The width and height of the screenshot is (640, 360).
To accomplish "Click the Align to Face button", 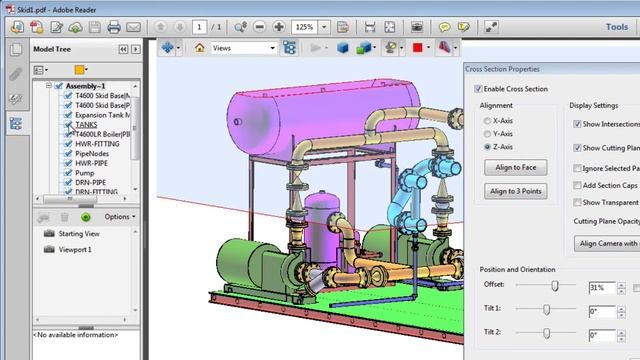I will (x=516, y=167).
